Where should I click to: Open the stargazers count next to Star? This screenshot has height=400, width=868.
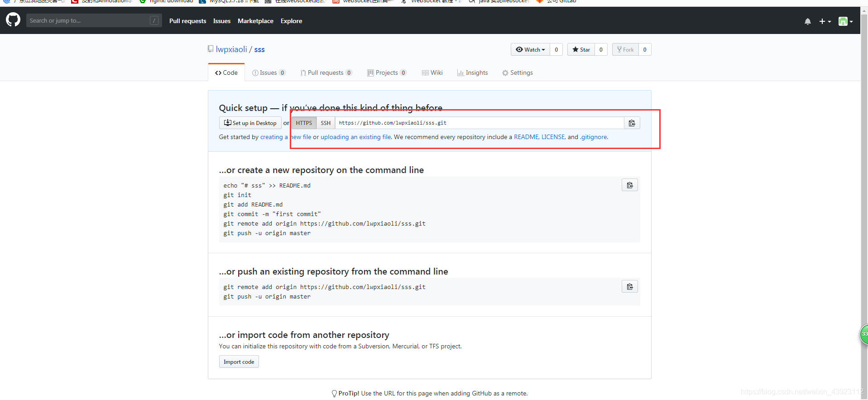(601, 49)
